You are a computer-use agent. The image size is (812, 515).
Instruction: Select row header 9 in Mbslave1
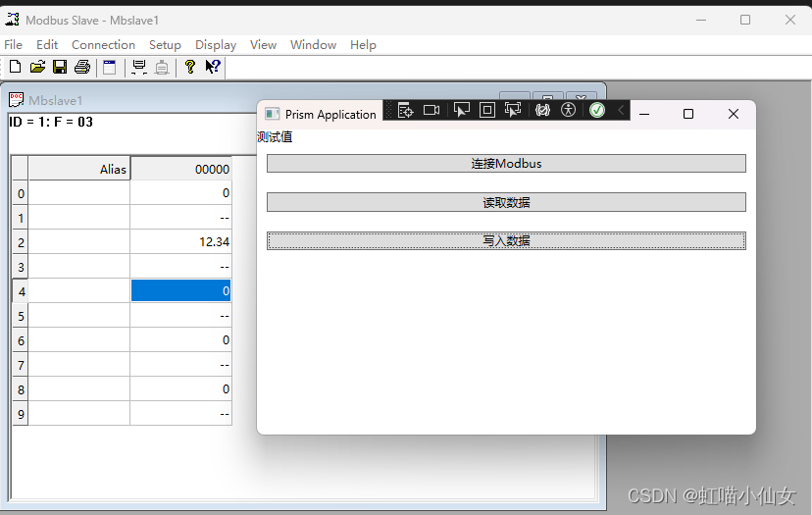click(x=21, y=413)
